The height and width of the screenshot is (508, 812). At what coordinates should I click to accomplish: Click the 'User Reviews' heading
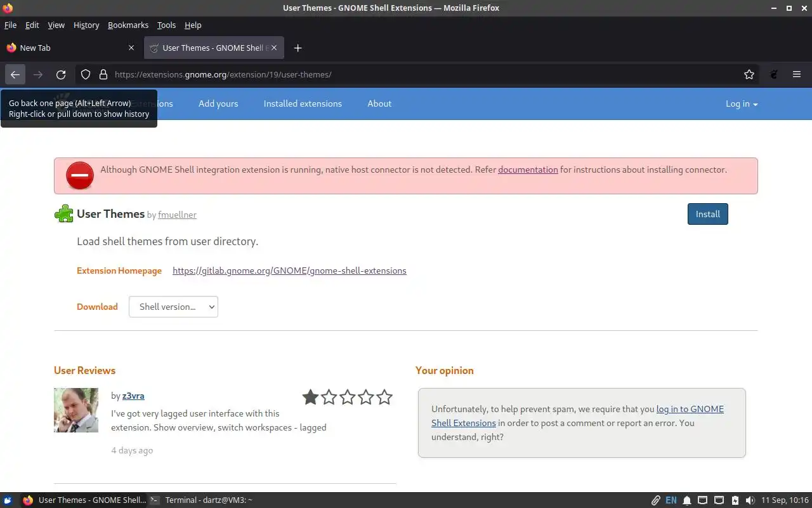[84, 370]
